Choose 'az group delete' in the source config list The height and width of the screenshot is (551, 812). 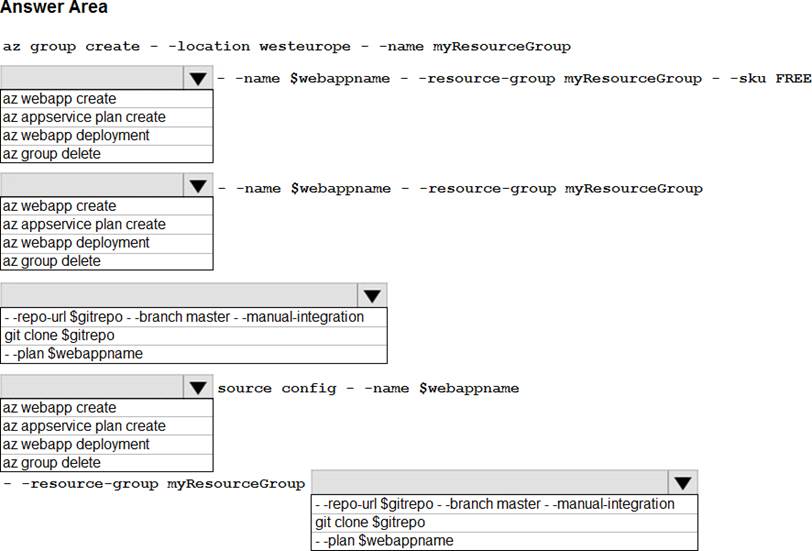pyautogui.click(x=52, y=463)
